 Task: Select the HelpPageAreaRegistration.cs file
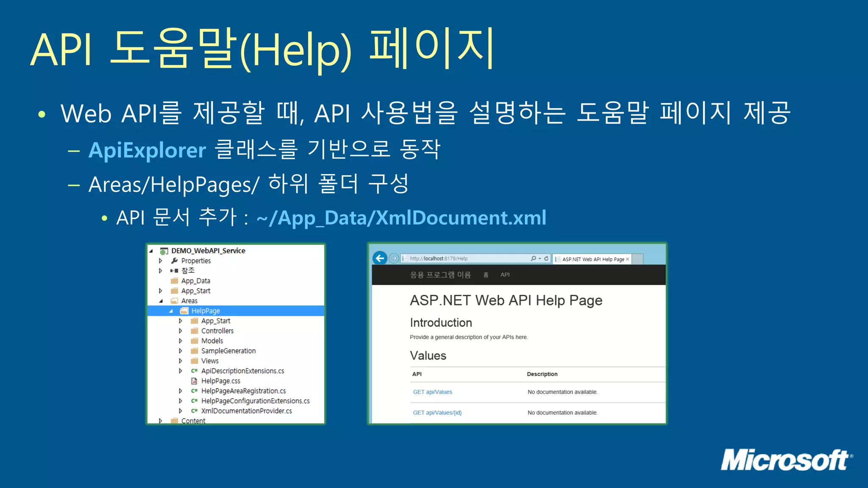pos(243,391)
